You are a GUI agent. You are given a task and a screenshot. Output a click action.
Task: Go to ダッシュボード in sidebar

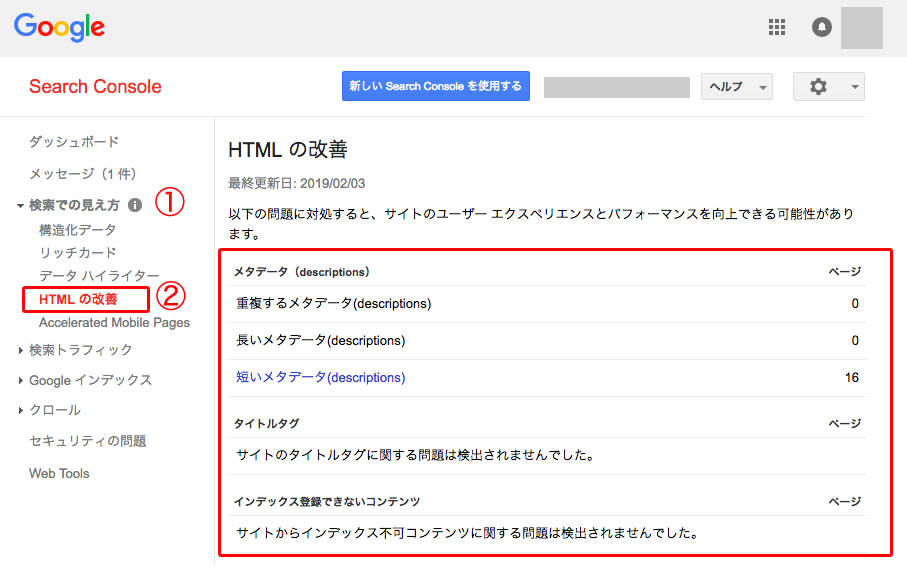coord(74,142)
